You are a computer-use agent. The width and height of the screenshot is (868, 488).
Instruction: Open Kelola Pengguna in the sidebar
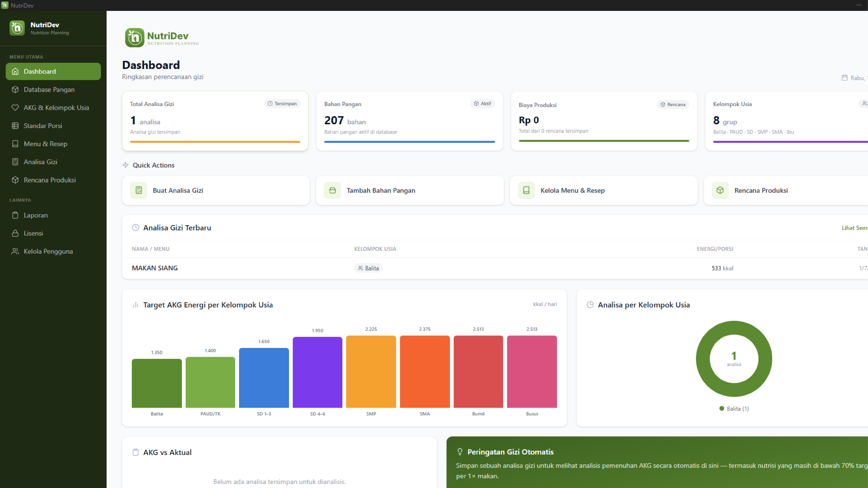[x=53, y=251]
